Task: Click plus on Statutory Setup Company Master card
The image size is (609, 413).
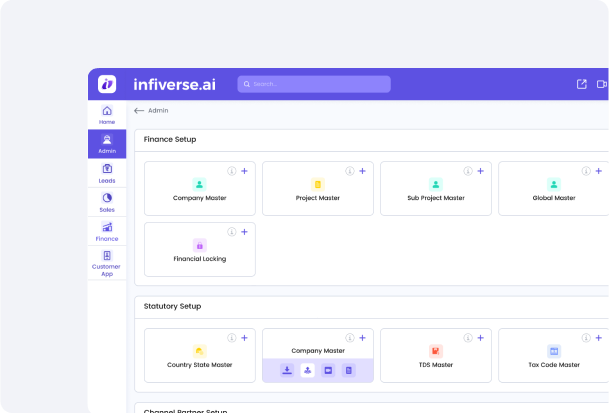Action: click(x=362, y=338)
